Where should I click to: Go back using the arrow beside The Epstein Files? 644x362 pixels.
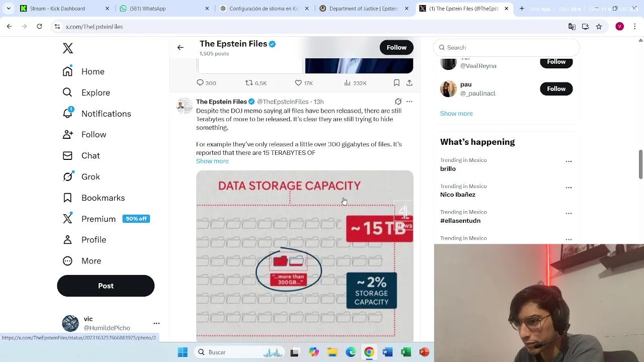coord(180,47)
